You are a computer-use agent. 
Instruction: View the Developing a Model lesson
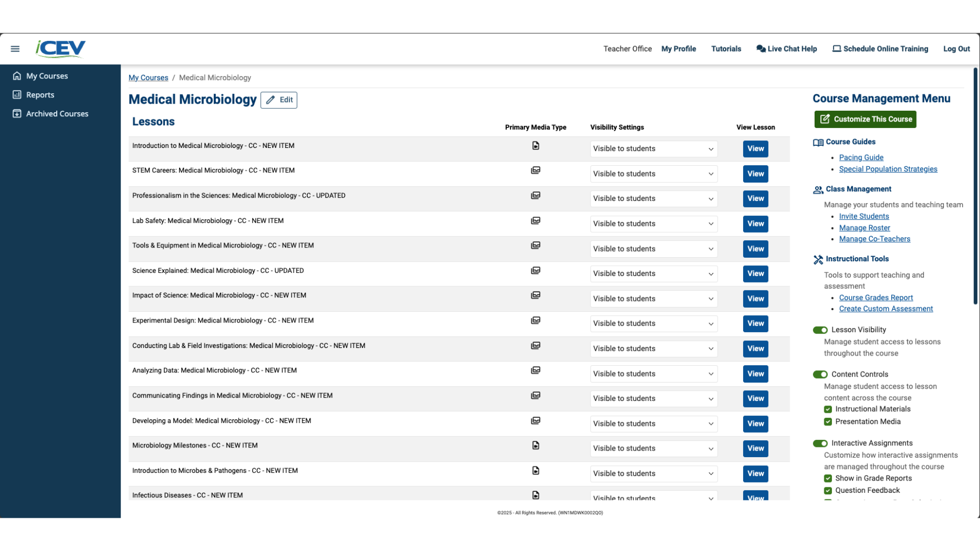(x=755, y=424)
